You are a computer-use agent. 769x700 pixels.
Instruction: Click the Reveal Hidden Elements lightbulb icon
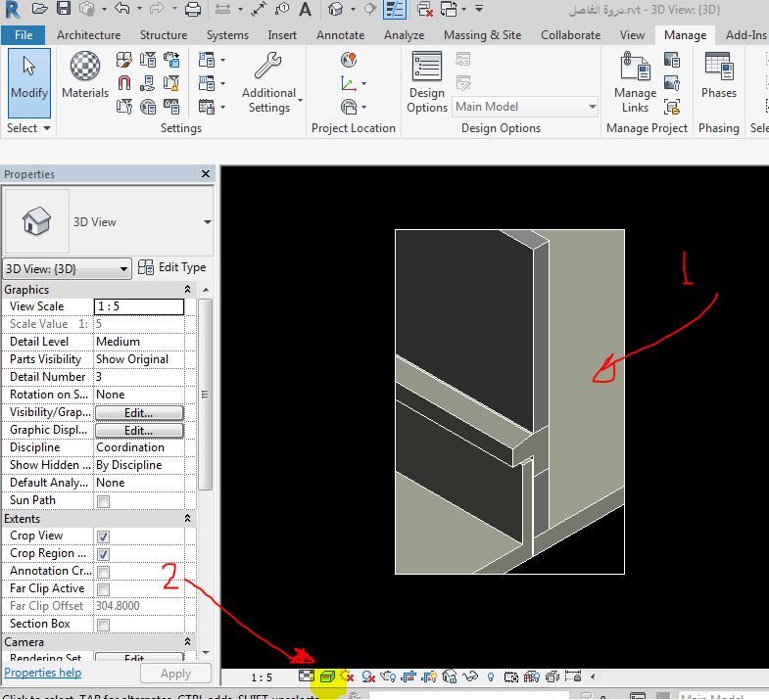coord(491,677)
